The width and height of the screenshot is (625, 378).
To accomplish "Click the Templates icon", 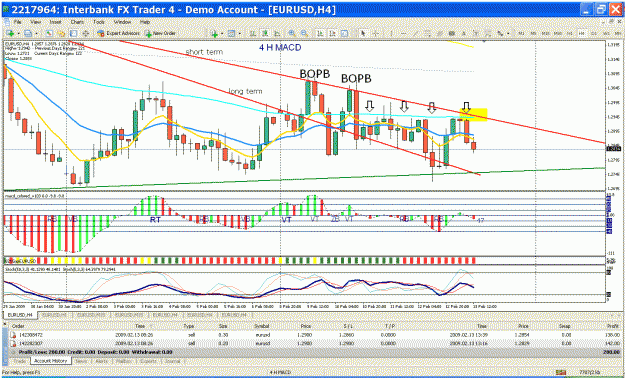I will [344, 33].
